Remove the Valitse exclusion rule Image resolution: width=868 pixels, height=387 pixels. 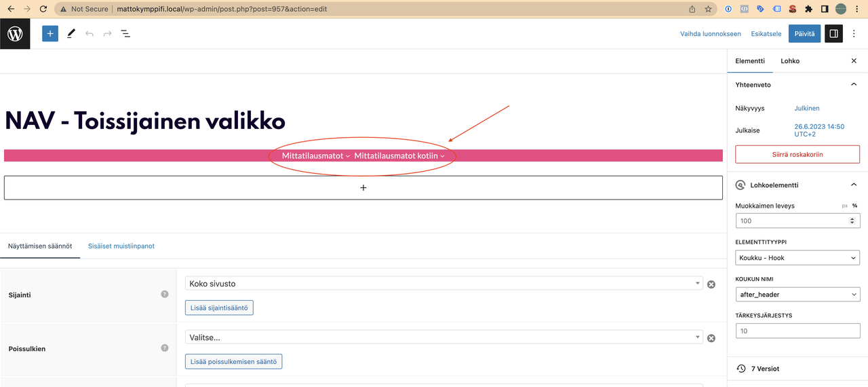pos(711,338)
